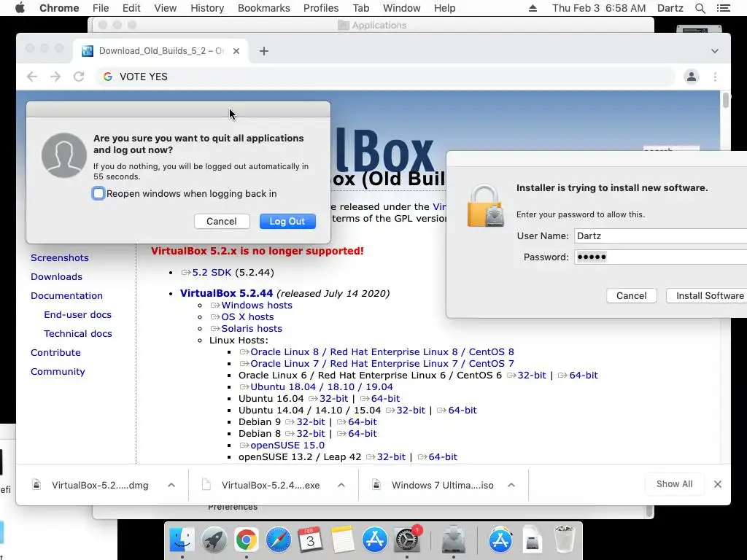Close the Download_Old_Builds_5_2 tab
The height and width of the screenshot is (560, 747).
point(236,51)
